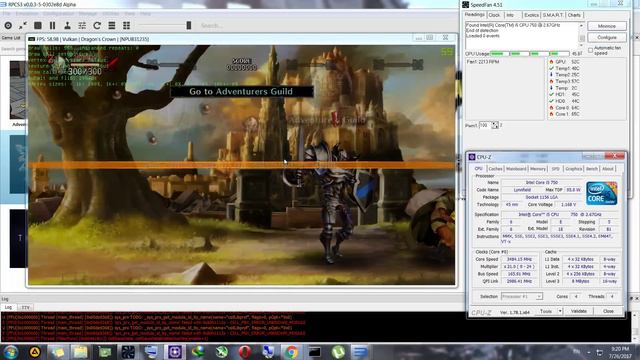
Task: Select the Log tab in RPCS3 log panel
Action: click(x=8, y=307)
